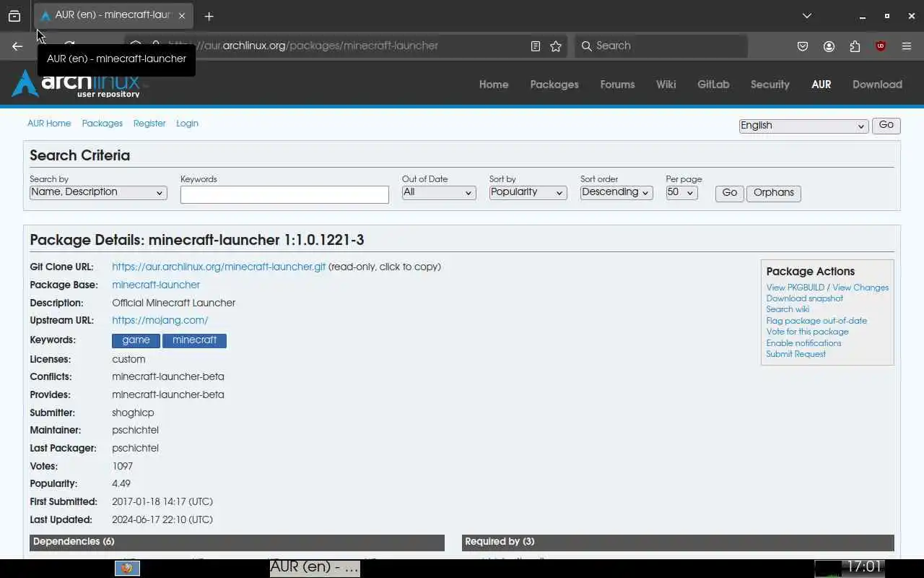Open the Pocket save icon
924x578 pixels.
pyautogui.click(x=803, y=46)
